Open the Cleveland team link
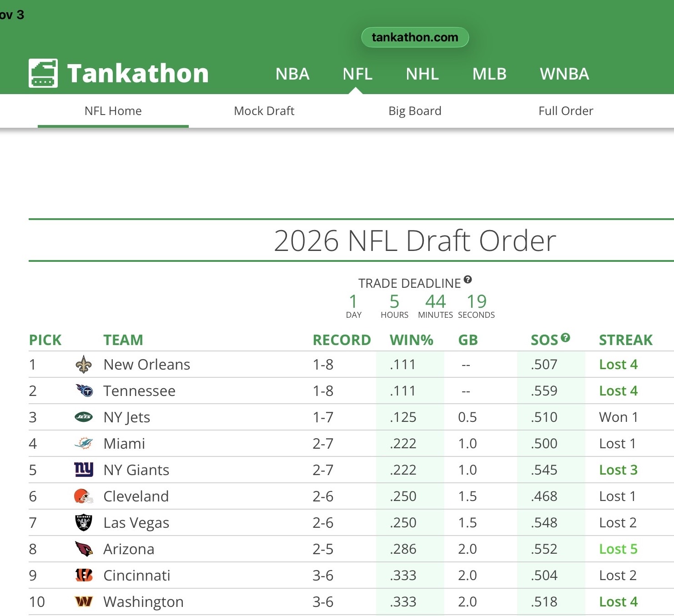674x616 pixels. 136,496
